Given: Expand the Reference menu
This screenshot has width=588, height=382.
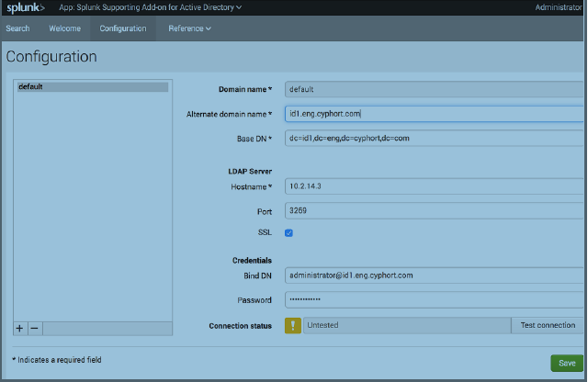Looking at the screenshot, I should [x=189, y=28].
